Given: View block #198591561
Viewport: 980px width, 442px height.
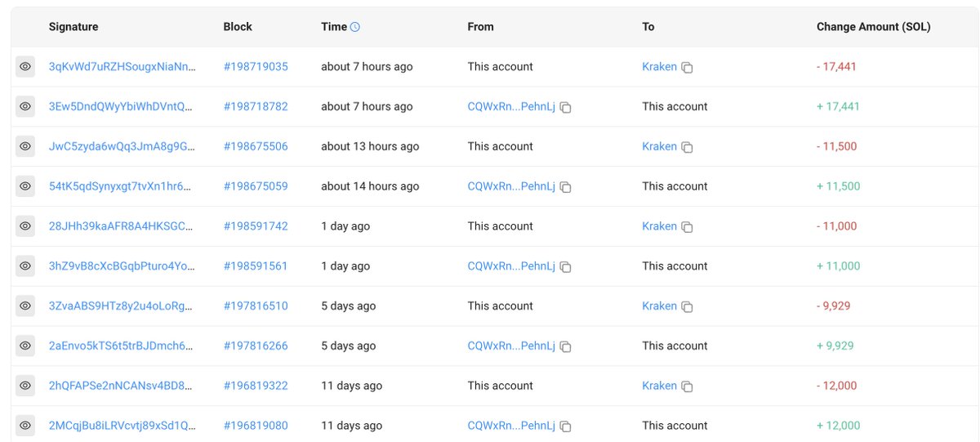Looking at the screenshot, I should pos(256,266).
